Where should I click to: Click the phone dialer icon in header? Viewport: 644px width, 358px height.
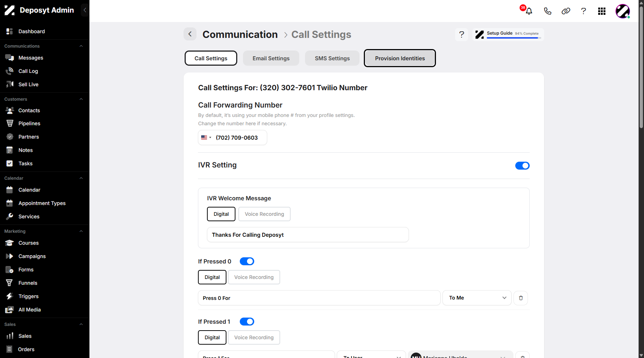coord(547,11)
